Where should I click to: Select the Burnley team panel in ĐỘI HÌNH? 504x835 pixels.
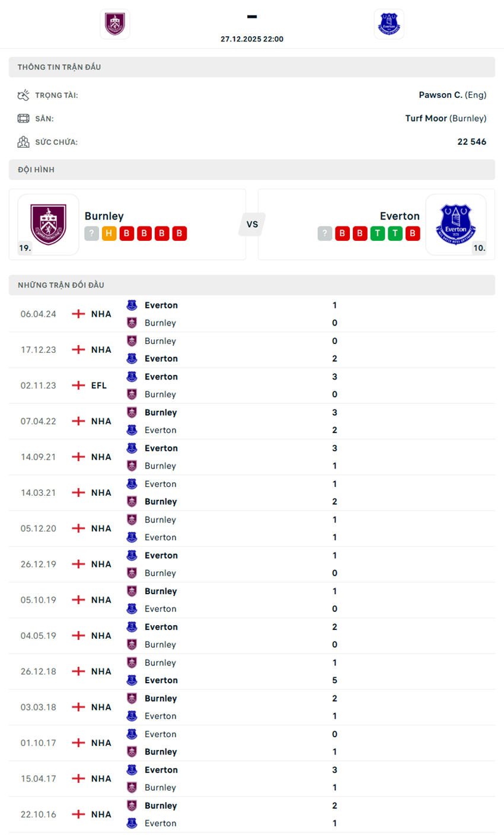127,224
